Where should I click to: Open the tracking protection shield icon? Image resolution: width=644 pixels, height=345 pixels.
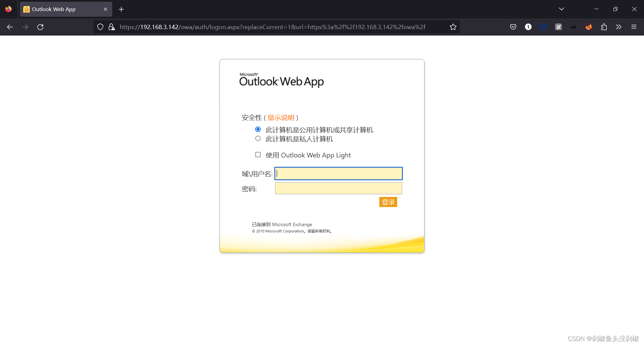(x=100, y=27)
